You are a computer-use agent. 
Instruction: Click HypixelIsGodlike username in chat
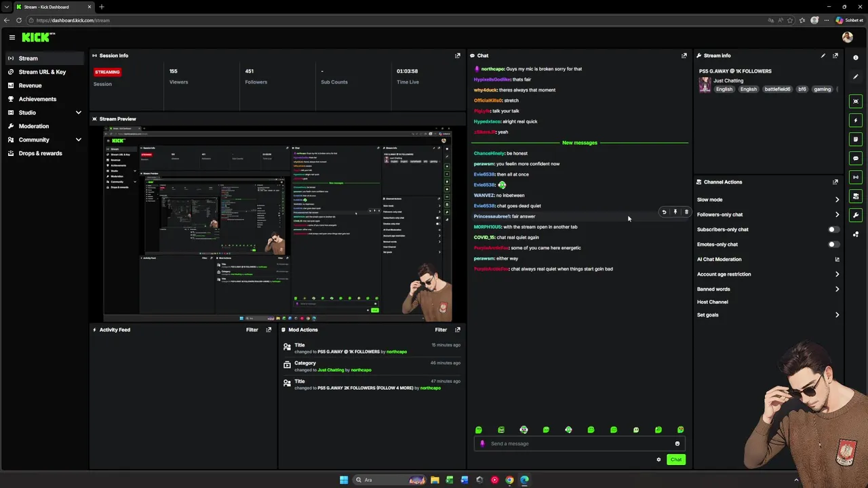point(492,79)
